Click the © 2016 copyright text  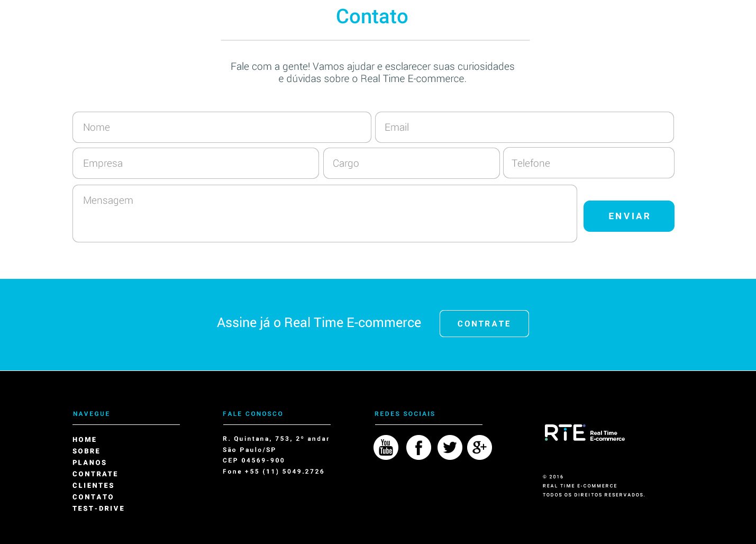553,477
